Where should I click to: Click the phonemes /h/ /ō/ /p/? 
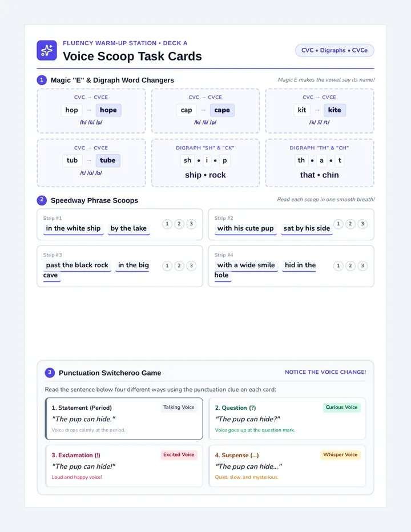pos(91,122)
